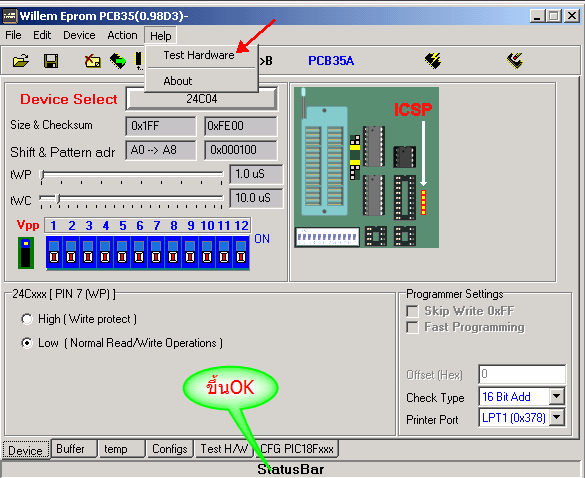The height and width of the screenshot is (478, 585).
Task: Click the save floppy disk icon
Action: click(51, 61)
